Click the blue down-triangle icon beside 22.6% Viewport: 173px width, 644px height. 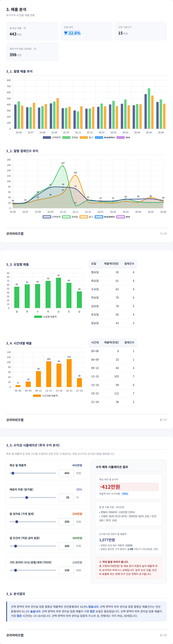click(x=66, y=33)
